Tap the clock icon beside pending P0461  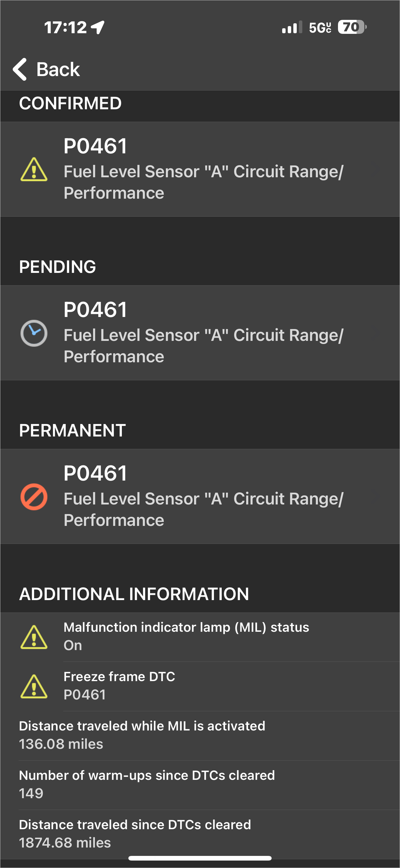coord(34,333)
